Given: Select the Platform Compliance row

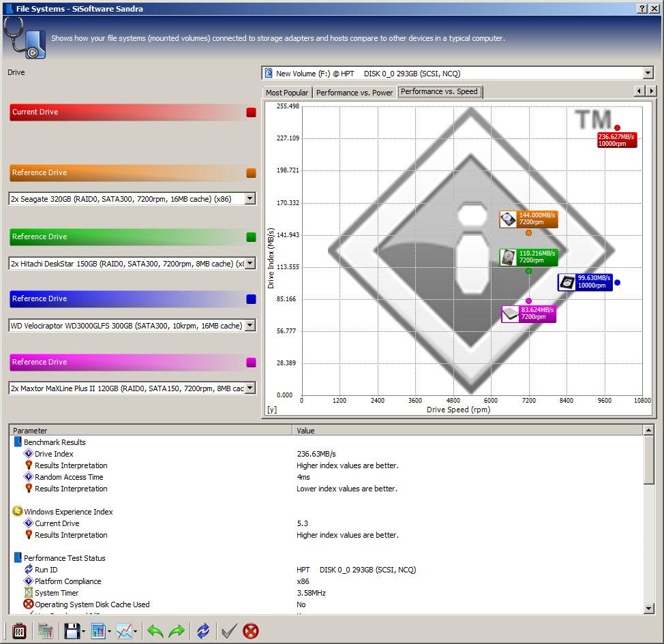Looking at the screenshot, I should pyautogui.click(x=326, y=581).
